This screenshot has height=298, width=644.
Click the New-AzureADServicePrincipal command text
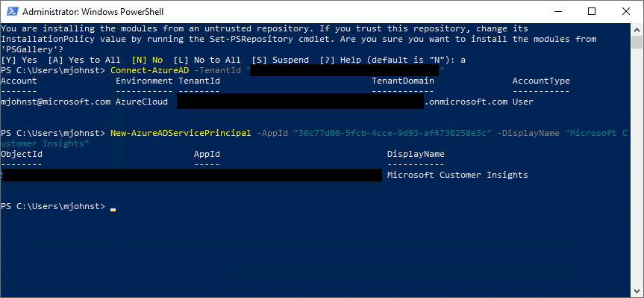point(181,133)
